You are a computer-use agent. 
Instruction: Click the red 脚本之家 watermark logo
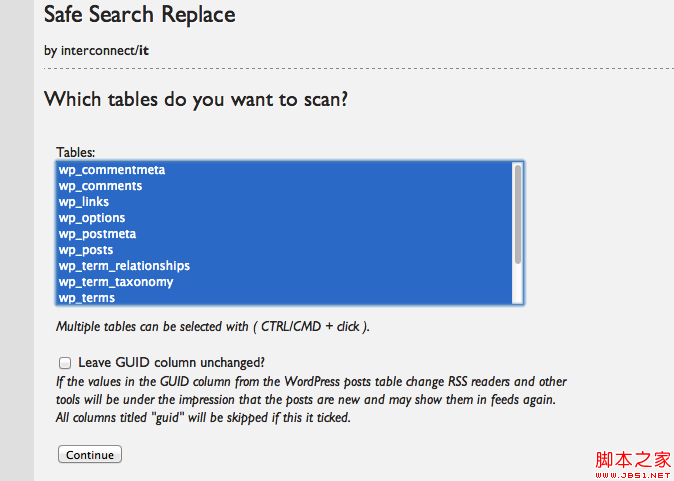click(633, 460)
